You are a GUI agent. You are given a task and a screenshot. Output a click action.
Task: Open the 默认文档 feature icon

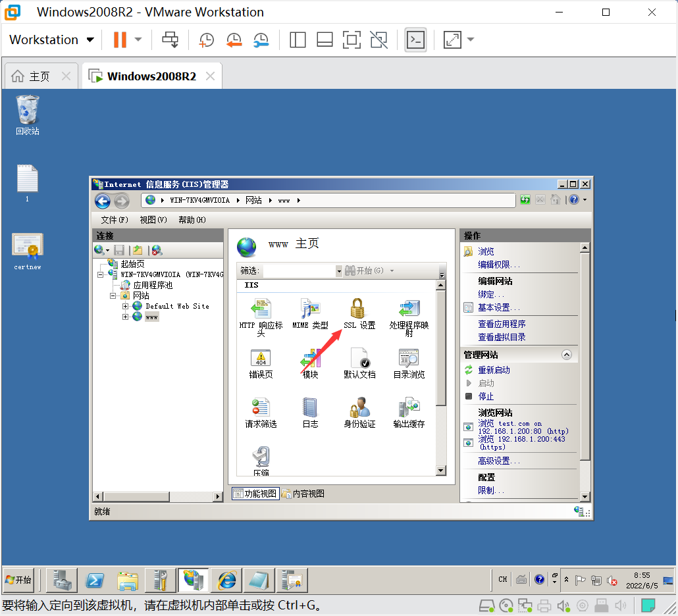(360, 358)
